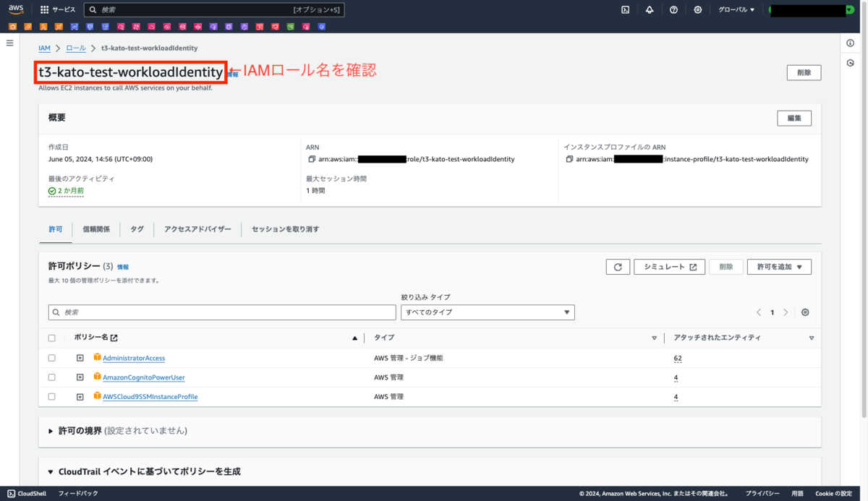Click the シミュレート button

670,267
